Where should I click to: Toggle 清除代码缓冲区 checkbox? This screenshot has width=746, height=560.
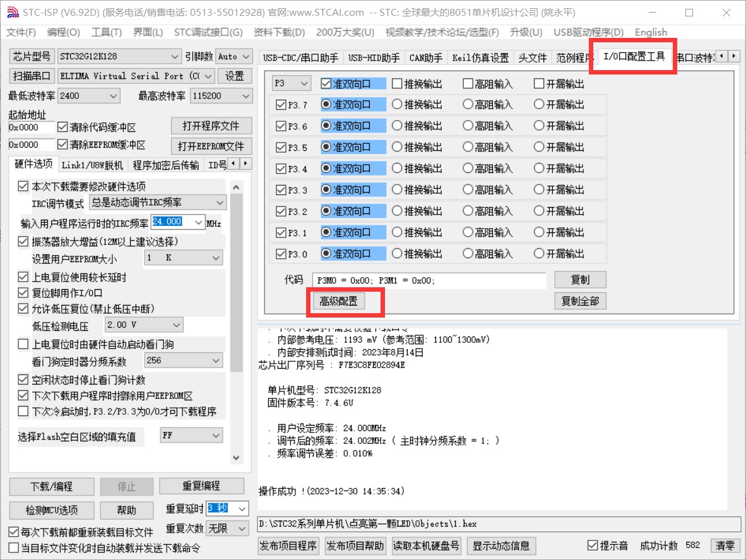pyautogui.click(x=62, y=127)
